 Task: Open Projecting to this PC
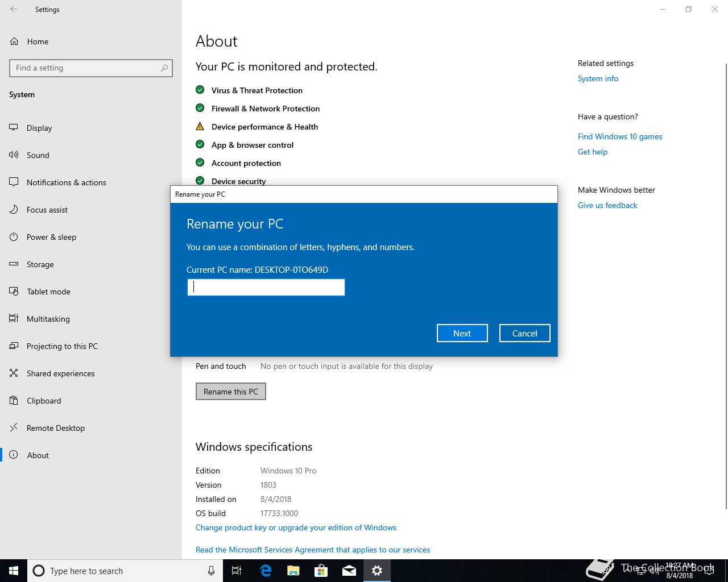pyautogui.click(x=91, y=346)
